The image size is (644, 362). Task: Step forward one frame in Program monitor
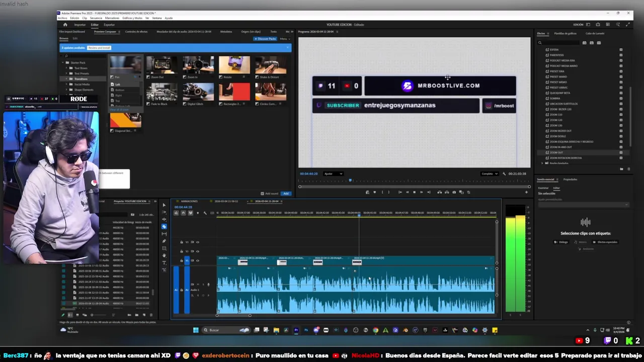tap(421, 192)
